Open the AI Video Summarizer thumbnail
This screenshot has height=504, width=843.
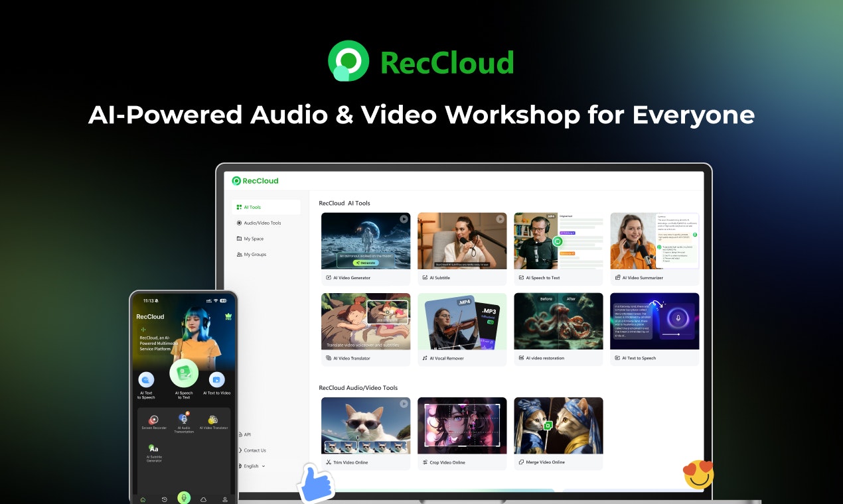pos(654,241)
